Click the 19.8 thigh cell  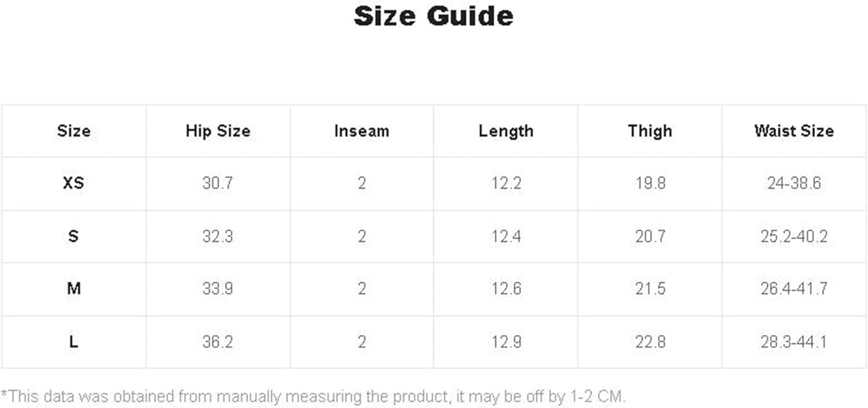(650, 183)
